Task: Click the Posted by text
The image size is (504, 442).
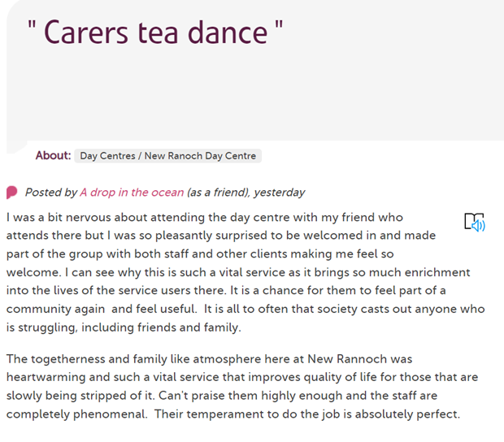Action: click(x=51, y=193)
